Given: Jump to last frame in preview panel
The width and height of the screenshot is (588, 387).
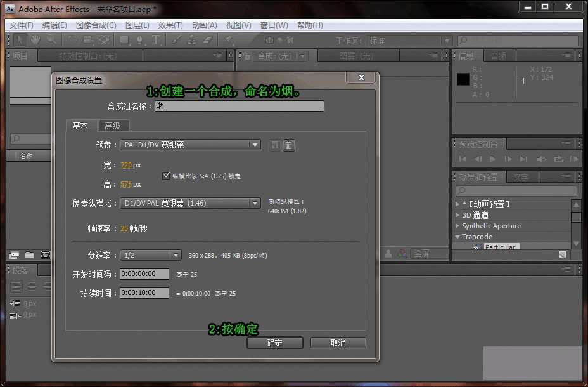Looking at the screenshot, I should (523, 159).
